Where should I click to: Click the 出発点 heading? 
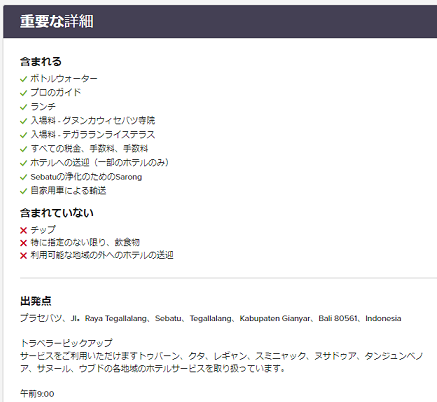[36, 301]
